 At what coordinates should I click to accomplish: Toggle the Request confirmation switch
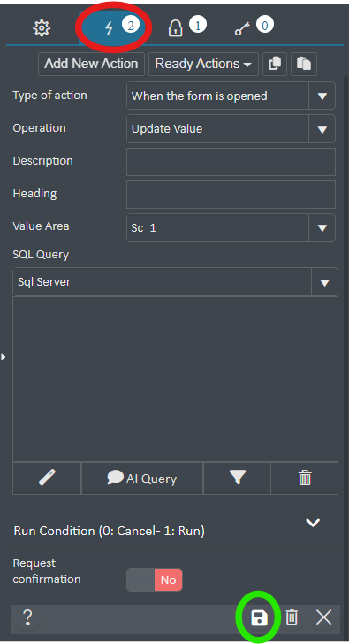[155, 579]
